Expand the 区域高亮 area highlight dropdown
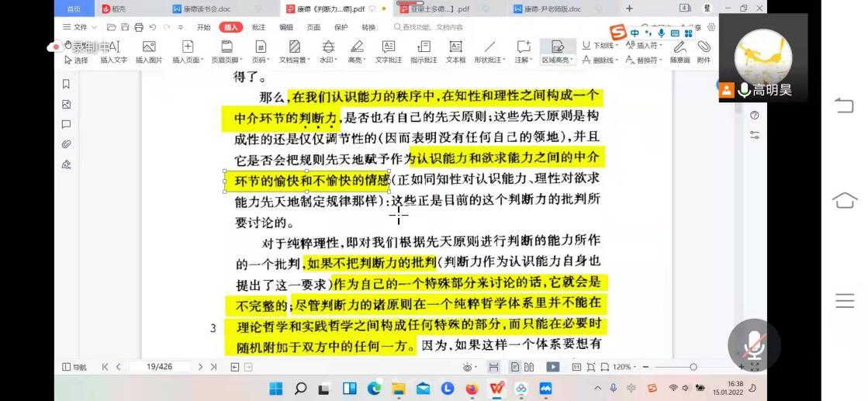Screen dimensions: 868x401 574,60
